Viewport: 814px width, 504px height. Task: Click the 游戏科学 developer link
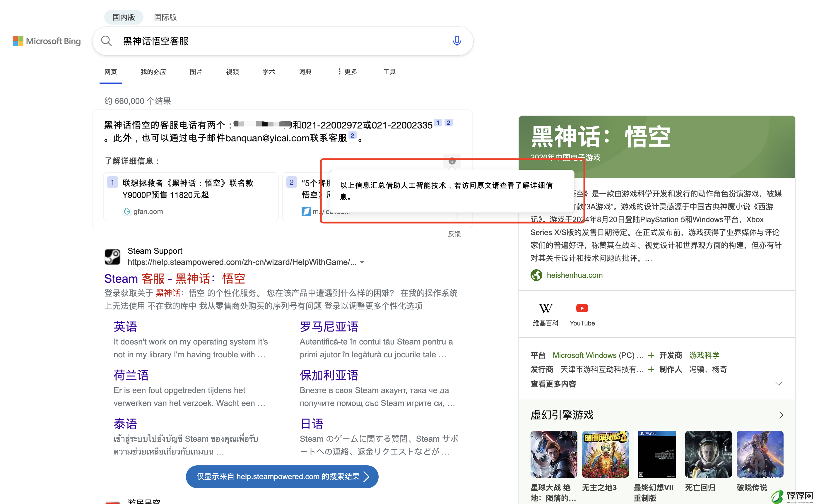click(704, 355)
